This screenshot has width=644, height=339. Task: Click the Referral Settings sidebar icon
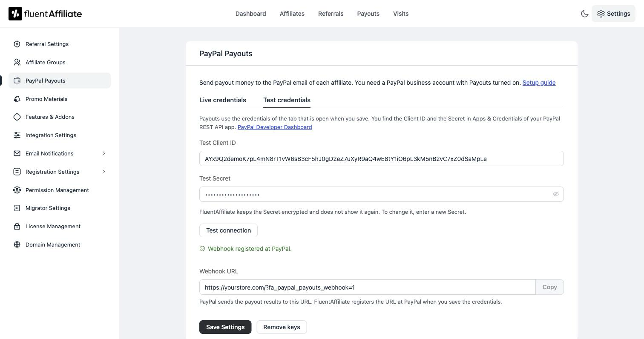tap(17, 44)
